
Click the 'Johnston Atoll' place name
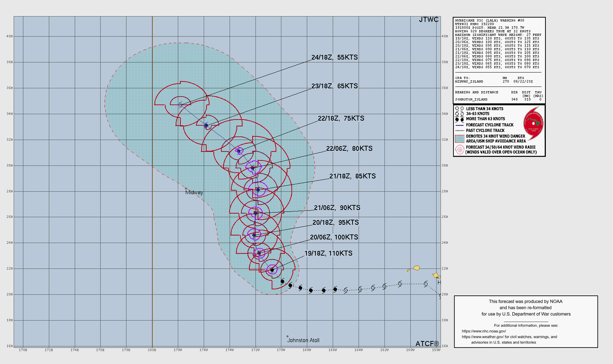pyautogui.click(x=303, y=341)
